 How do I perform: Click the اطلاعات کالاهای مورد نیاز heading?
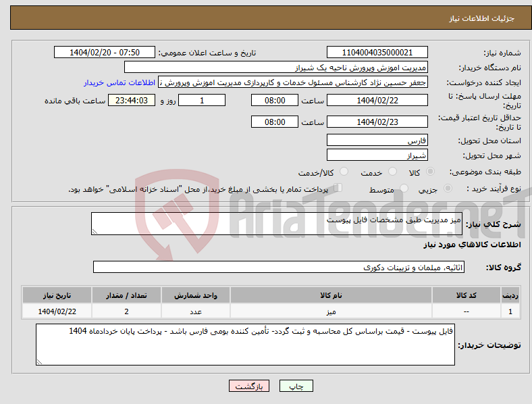pyautogui.click(x=472, y=245)
